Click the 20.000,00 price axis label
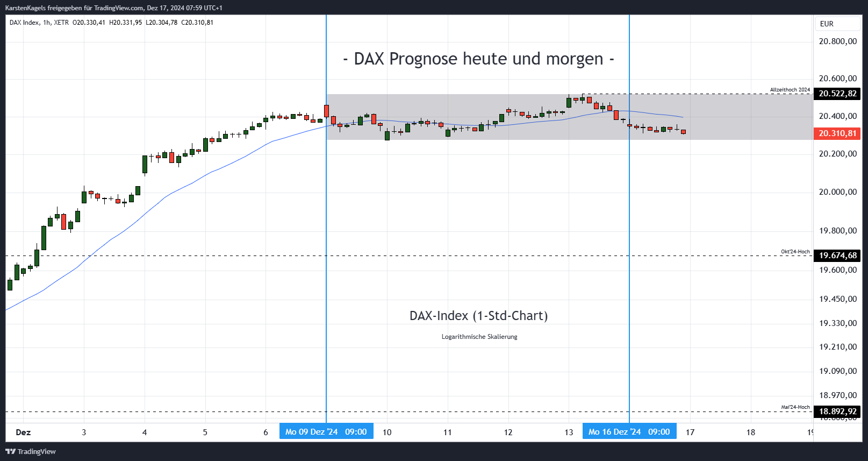This screenshot has height=461, width=868. click(x=837, y=192)
